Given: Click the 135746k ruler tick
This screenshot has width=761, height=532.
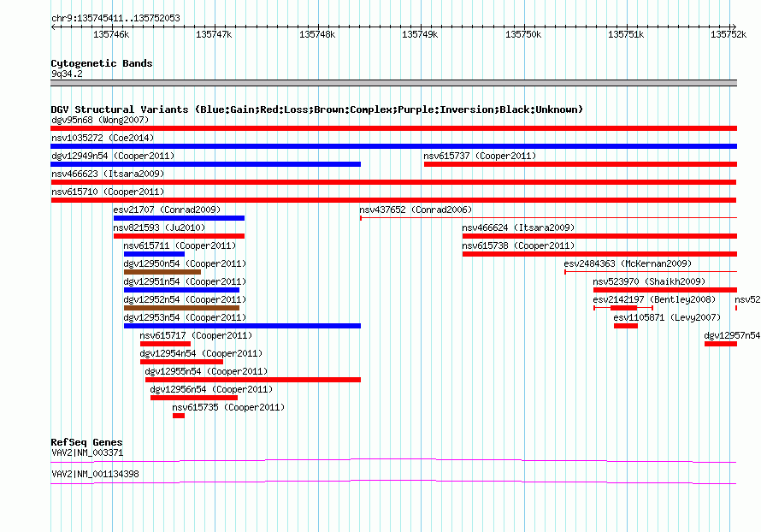Looking at the screenshot, I should tap(112, 34).
